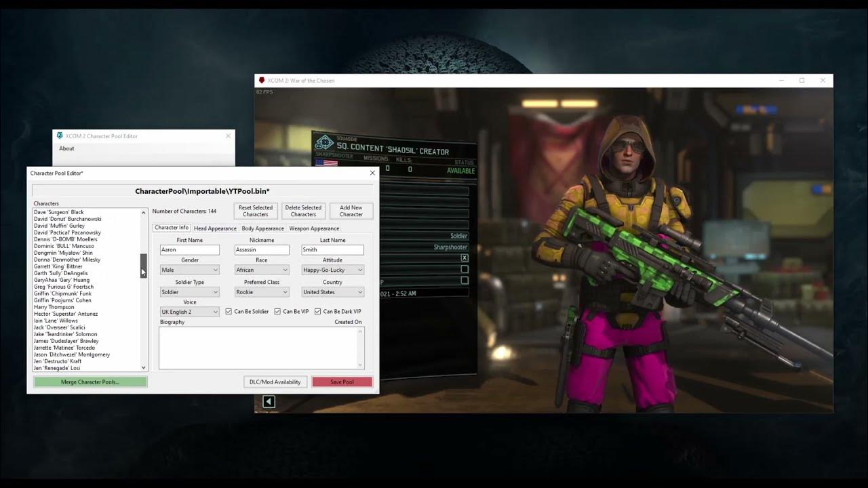Click Merge Character Pools button
The height and width of the screenshot is (488, 868).
tap(90, 382)
